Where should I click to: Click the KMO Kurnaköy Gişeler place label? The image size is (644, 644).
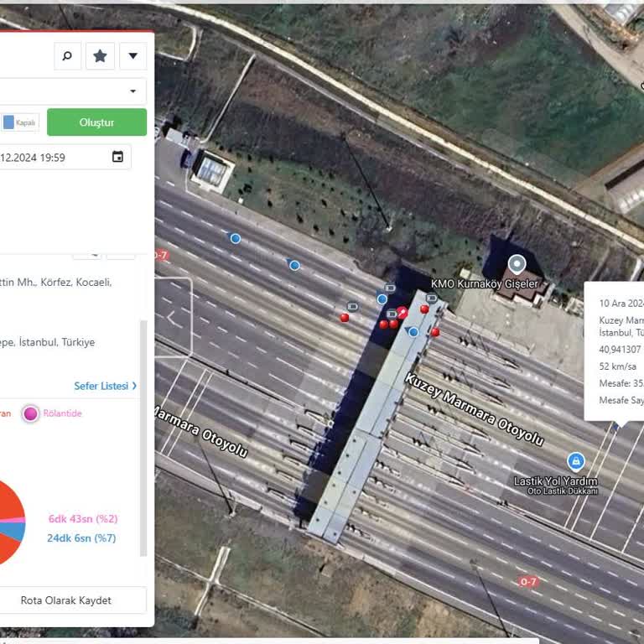coord(484,283)
